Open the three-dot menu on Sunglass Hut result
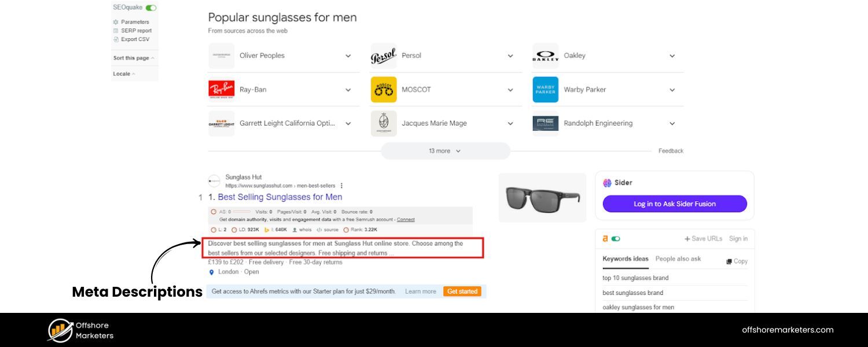The height and width of the screenshot is (347, 868). 341,185
